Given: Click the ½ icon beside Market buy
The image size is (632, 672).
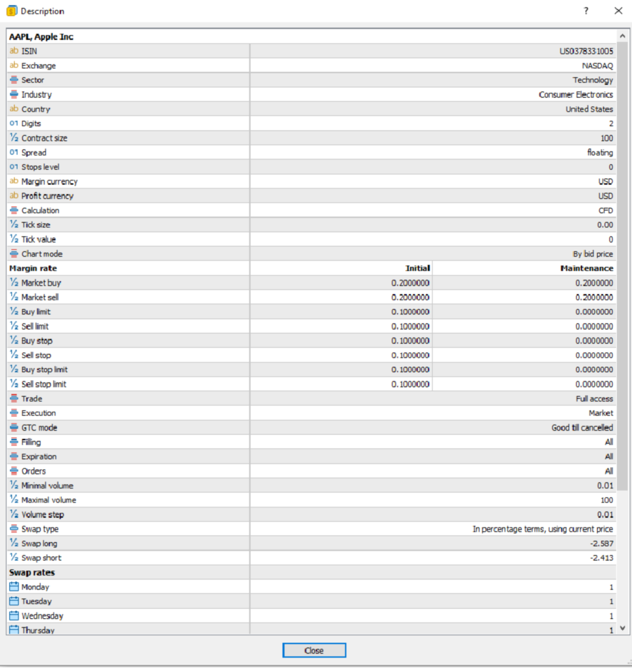Looking at the screenshot, I should click(14, 283).
